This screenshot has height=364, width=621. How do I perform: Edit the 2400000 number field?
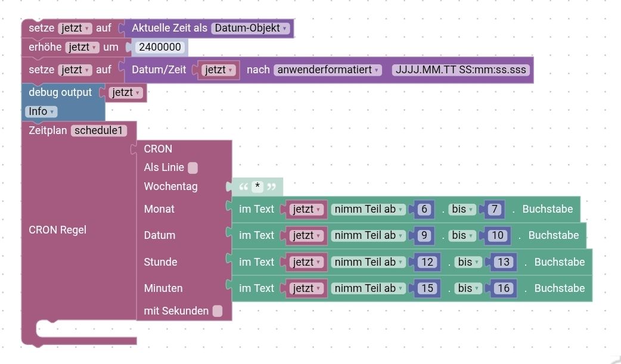coord(160,47)
